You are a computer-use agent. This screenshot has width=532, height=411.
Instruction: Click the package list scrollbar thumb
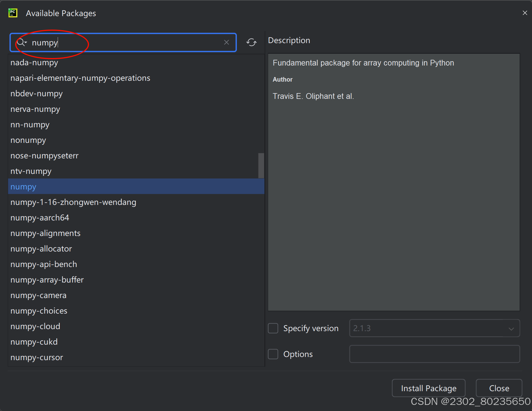(x=261, y=166)
